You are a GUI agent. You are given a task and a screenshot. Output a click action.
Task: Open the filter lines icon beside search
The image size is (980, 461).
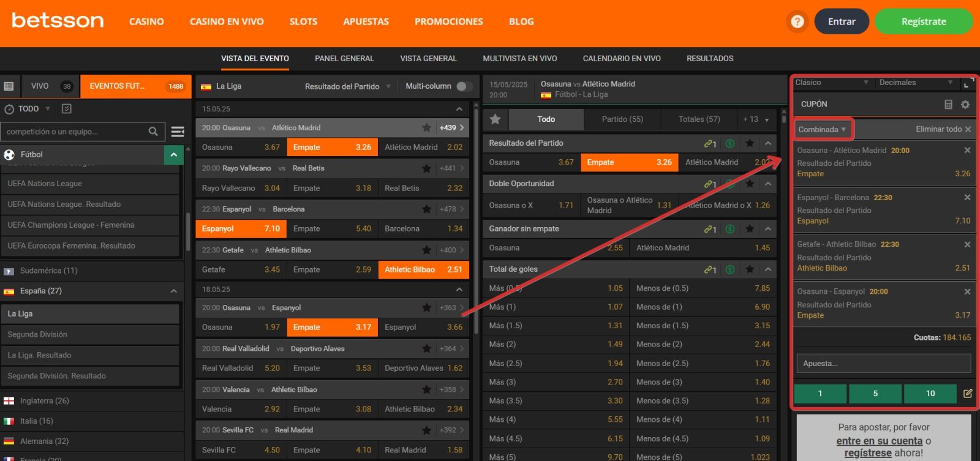178,132
